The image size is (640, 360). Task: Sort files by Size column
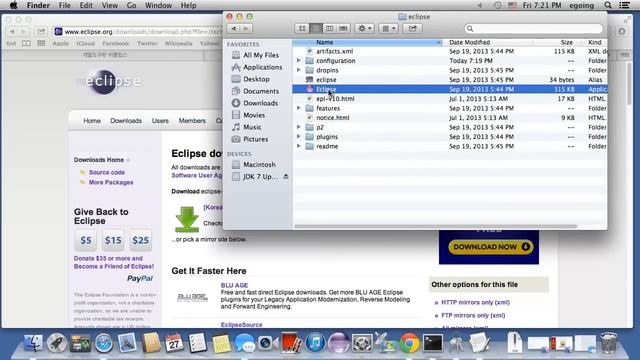click(x=558, y=42)
